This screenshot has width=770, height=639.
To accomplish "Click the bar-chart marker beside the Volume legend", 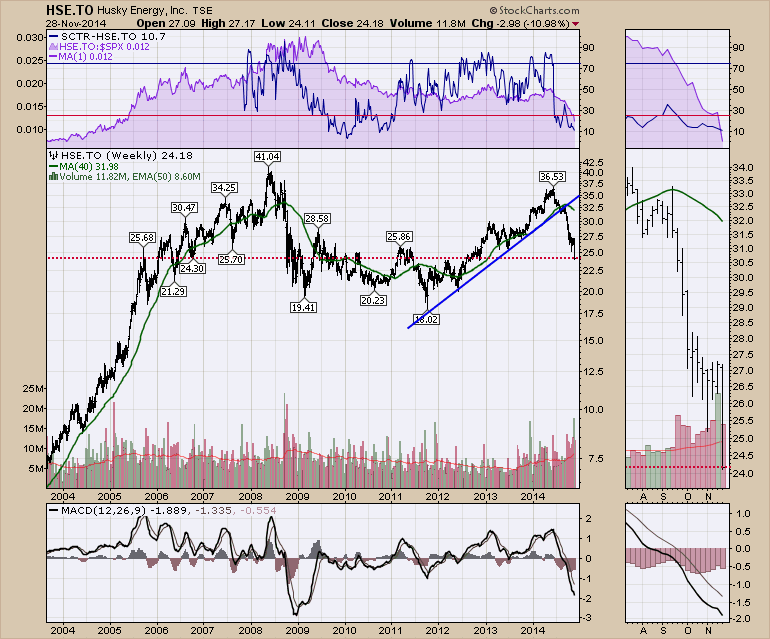I will pyautogui.click(x=53, y=176).
